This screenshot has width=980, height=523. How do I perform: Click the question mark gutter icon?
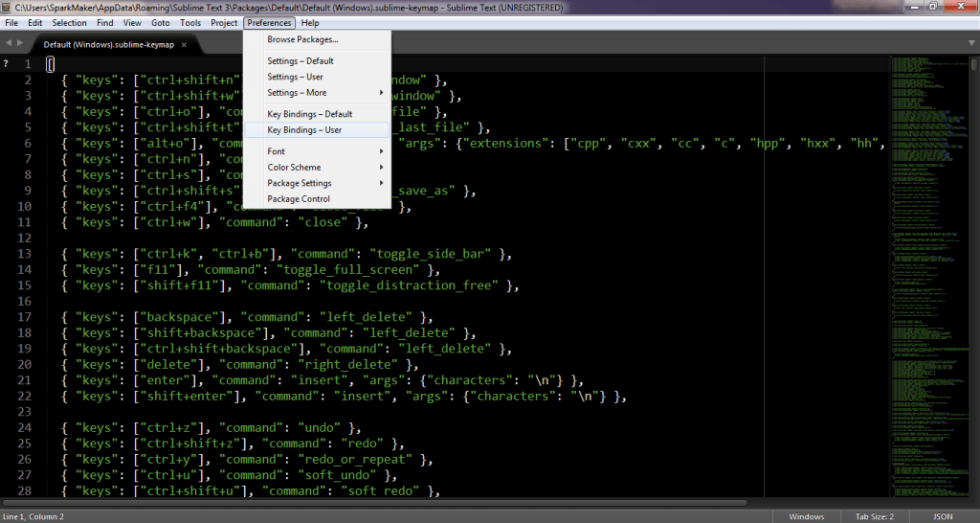pyautogui.click(x=6, y=64)
